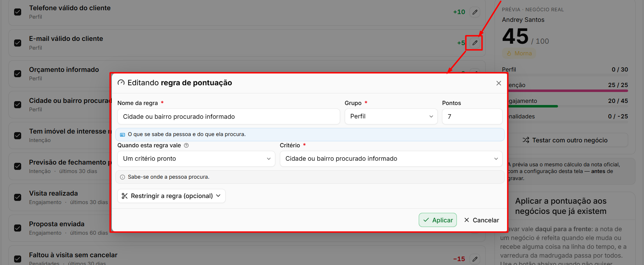This screenshot has height=265, width=644.
Task: Click the flame icon on the Morna badge
Action: (x=509, y=54)
